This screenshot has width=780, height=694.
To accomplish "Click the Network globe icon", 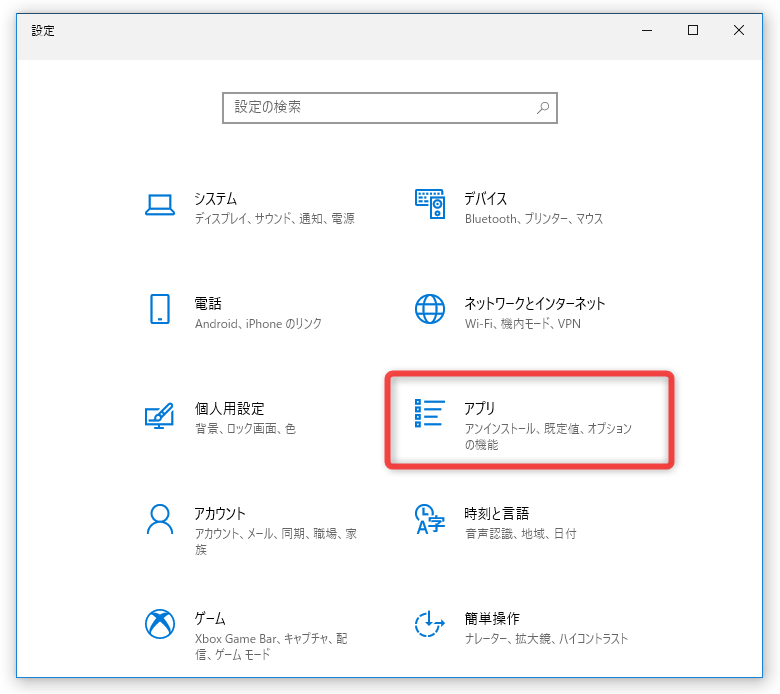I will [x=430, y=309].
